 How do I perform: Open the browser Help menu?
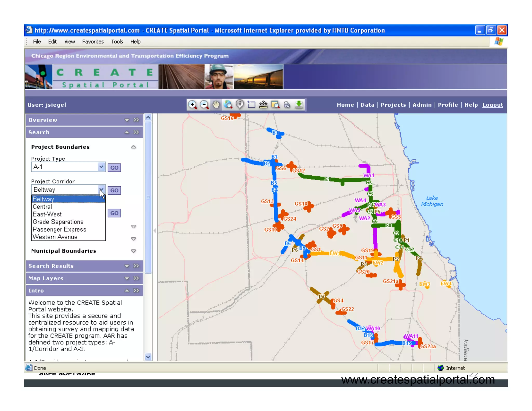pyautogui.click(x=135, y=42)
